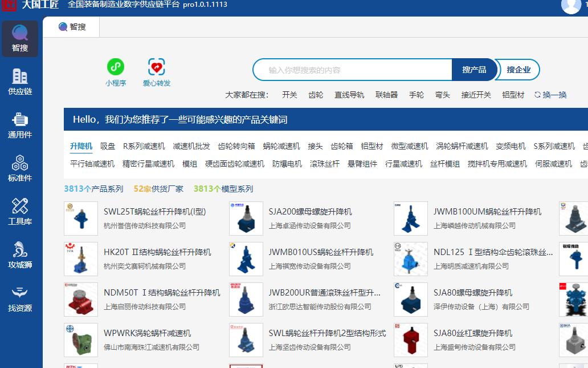The image size is (588, 368).
Task: Open HK20T Ⅱ结构蜗轮丝杆升降机 thumbnail
Action: pos(81,259)
